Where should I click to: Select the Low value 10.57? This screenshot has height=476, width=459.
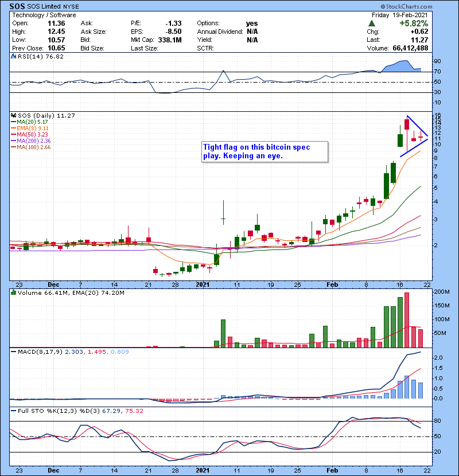click(56, 40)
